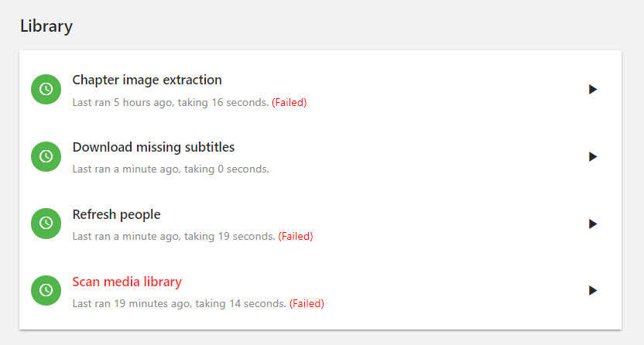Click the clock icon next to Scan media library

pyautogui.click(x=46, y=290)
